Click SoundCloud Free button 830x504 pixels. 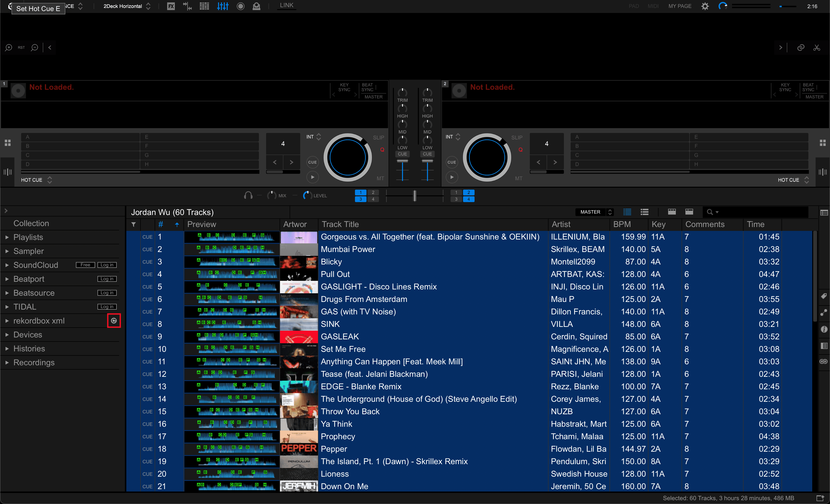[85, 265]
